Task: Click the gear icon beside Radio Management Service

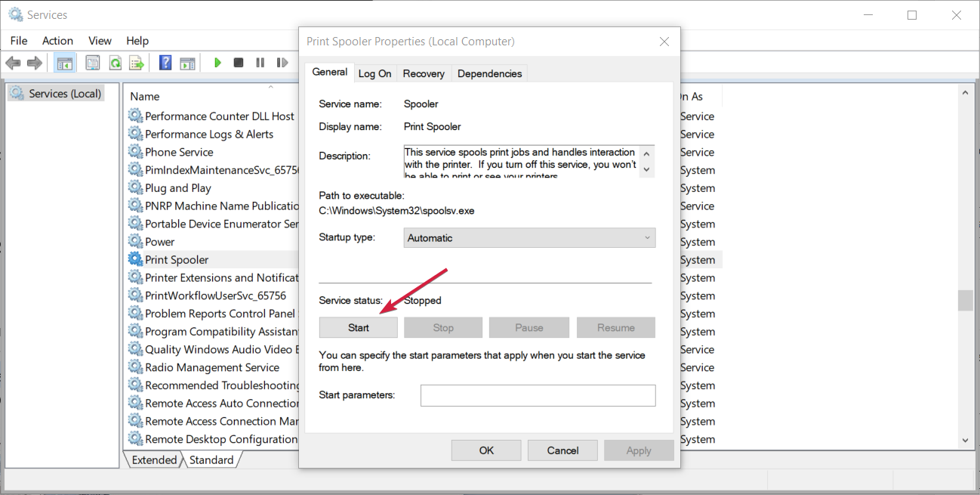Action: (x=135, y=367)
